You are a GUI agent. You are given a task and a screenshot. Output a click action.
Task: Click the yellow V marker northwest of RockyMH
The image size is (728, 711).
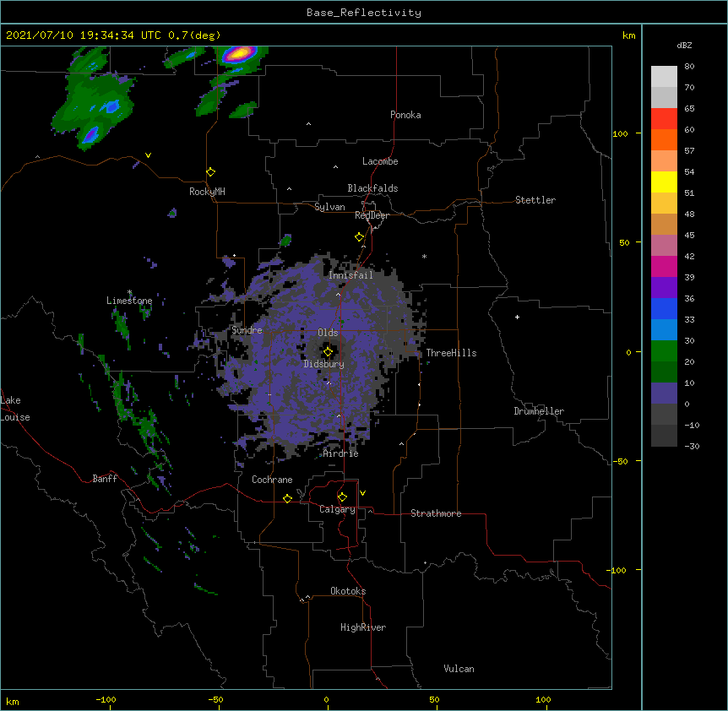(x=148, y=155)
